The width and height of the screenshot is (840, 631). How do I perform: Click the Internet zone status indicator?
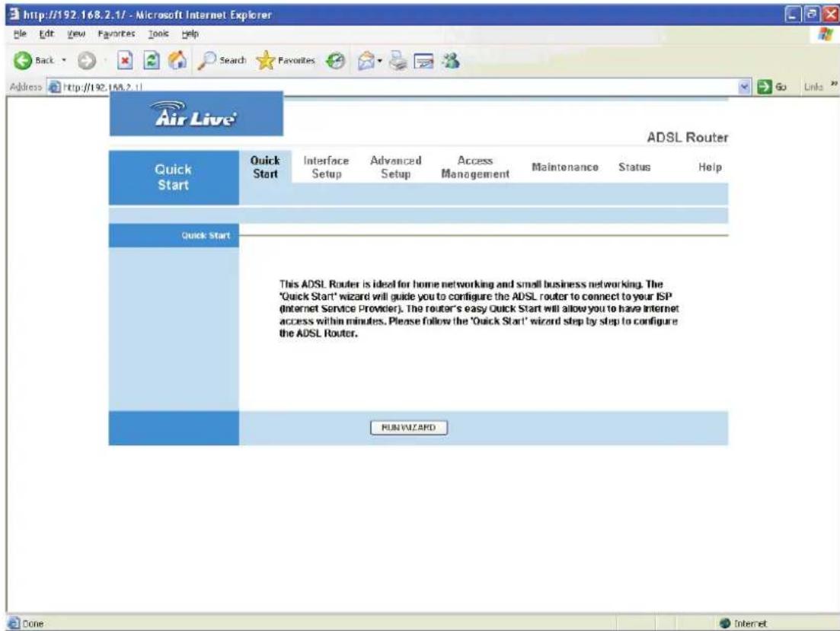click(743, 623)
